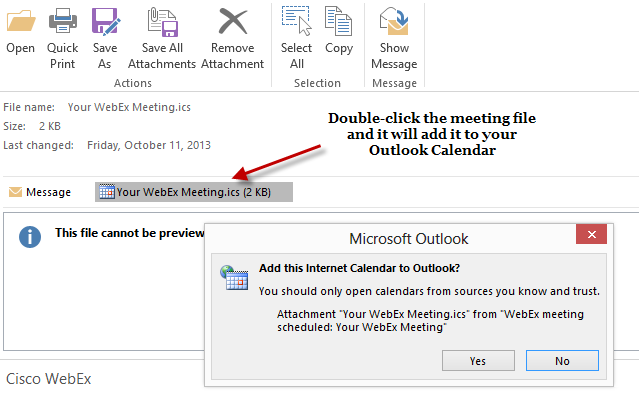
Task: Click the Select All icon
Action: point(297,21)
